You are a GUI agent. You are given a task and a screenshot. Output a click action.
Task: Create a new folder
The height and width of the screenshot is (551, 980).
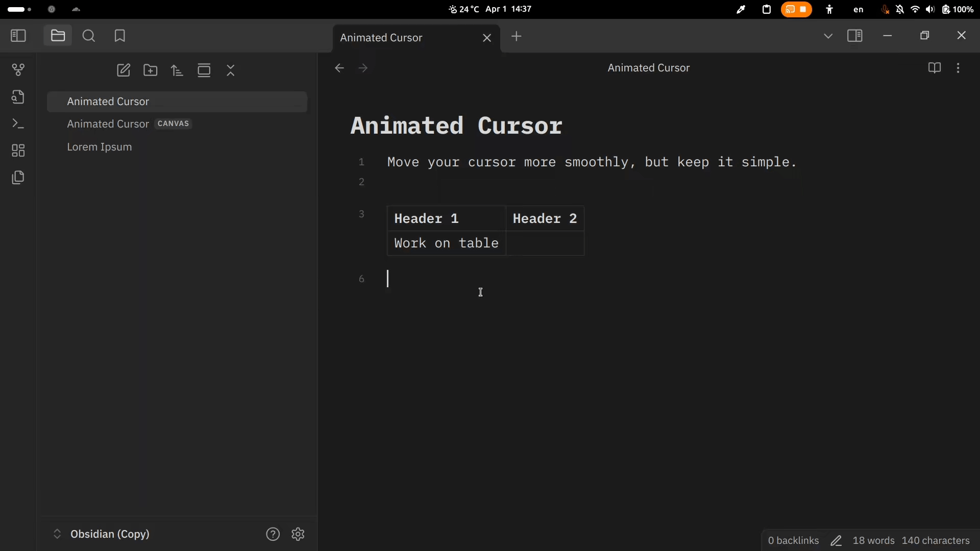(151, 70)
